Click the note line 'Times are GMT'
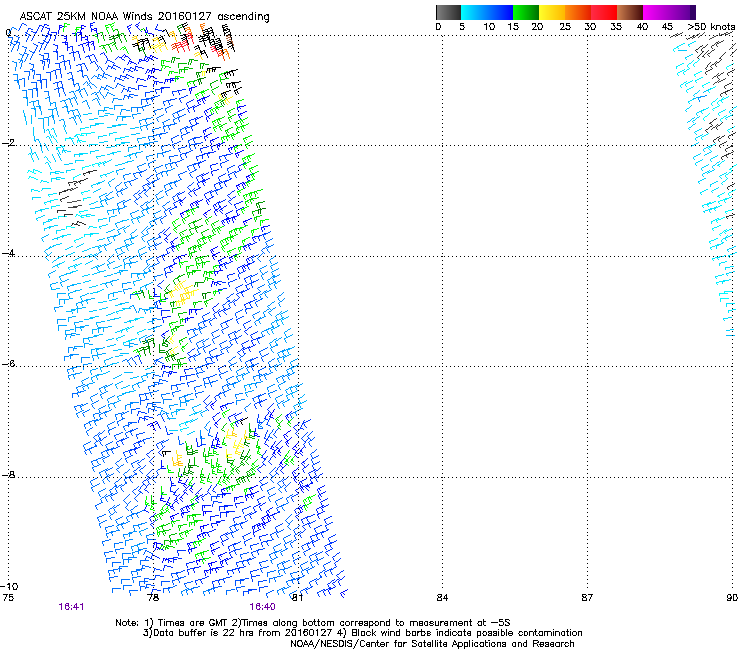Viewport: 740px width, 650px height. 195,623
